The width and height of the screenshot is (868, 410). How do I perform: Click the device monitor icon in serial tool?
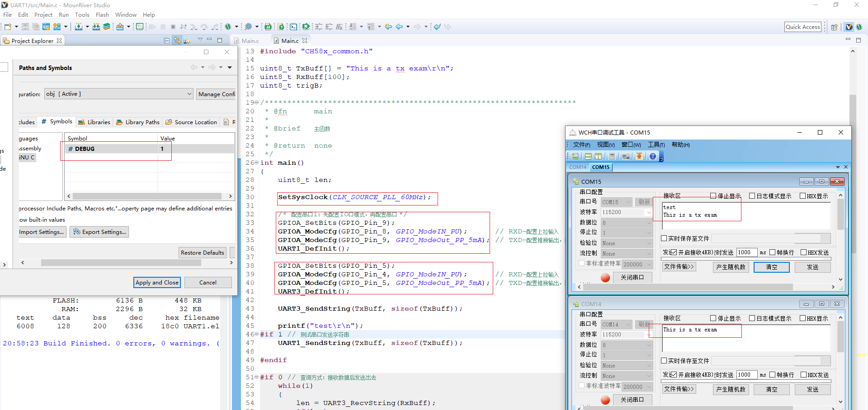tap(626, 156)
